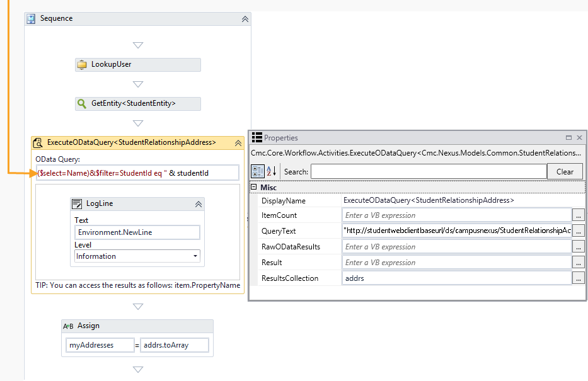The image size is (588, 381).
Task: Click the 'OData Query:' label
Action: (58, 159)
